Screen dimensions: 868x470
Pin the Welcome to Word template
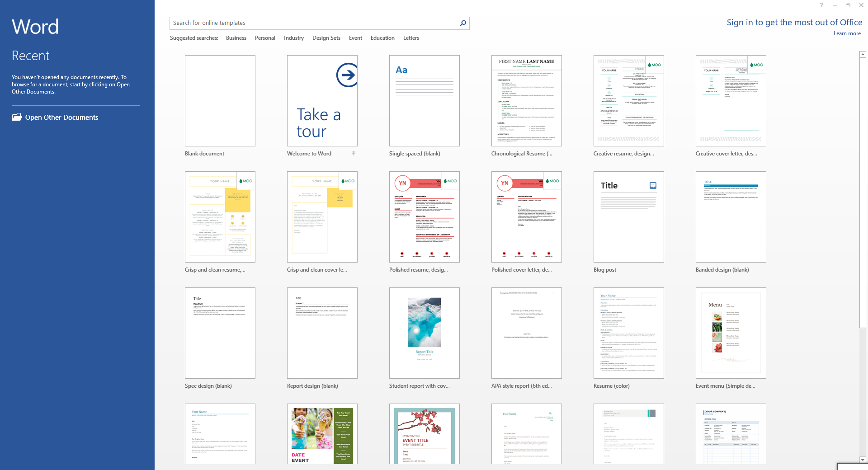(354, 154)
